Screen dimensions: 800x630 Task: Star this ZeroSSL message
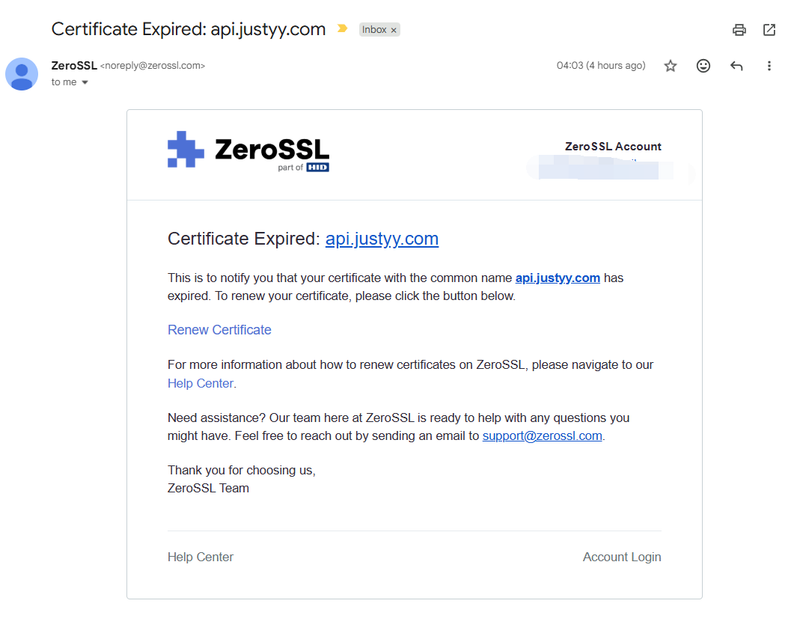[670, 66]
